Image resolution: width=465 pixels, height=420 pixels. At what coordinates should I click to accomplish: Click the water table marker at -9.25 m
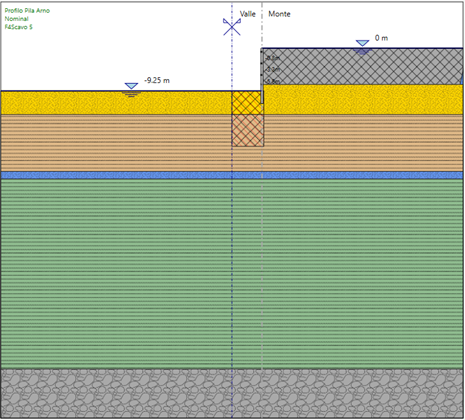(131, 89)
